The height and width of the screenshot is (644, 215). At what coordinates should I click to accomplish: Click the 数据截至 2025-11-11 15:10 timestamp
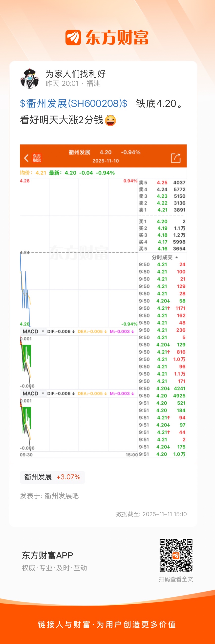pos(151,514)
